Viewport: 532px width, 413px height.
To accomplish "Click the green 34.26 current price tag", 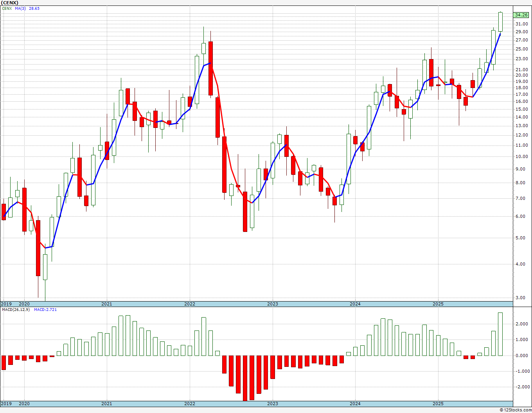I will coord(521,15).
